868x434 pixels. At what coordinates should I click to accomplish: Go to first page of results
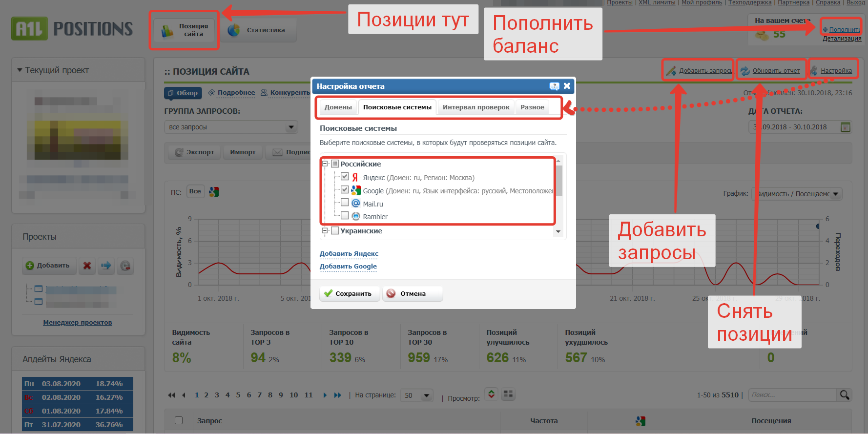[171, 395]
